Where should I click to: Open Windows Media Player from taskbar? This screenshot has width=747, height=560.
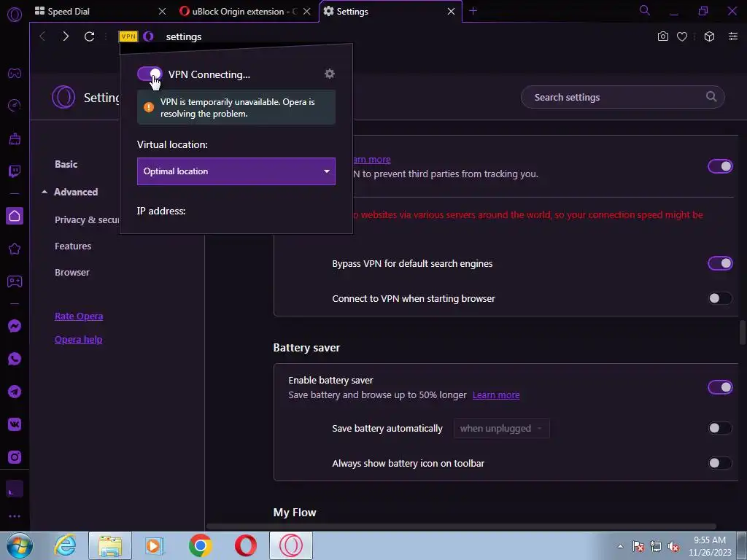coord(155,545)
